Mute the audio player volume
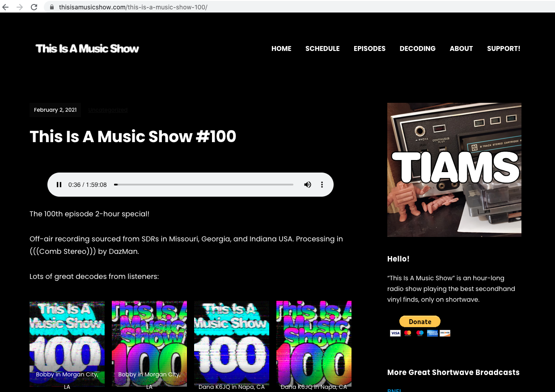Screen dimensions: 555x392 (x=308, y=185)
